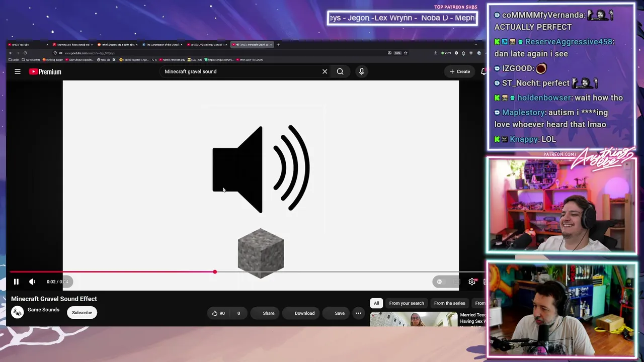Open the browser extensions puzzle icon
Viewport: 644px width, 362px height.
[463, 53]
